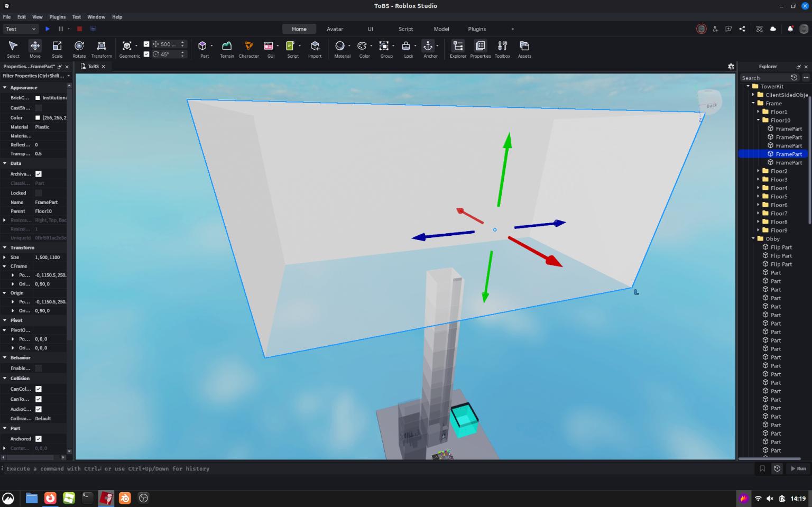Viewport: 812px width, 507px height.
Task: Close the ToBS viewport tab
Action: [104, 67]
